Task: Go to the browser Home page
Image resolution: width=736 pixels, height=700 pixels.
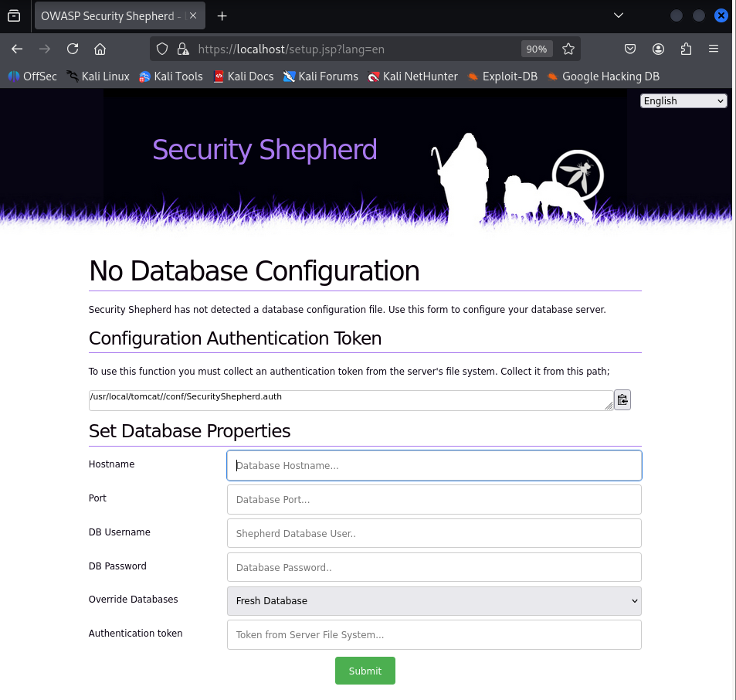Action: pos(100,49)
